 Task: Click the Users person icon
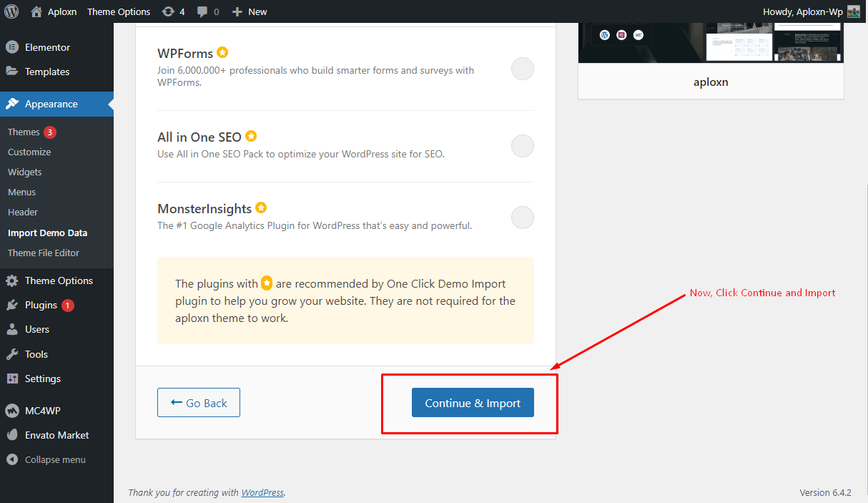[x=12, y=329]
